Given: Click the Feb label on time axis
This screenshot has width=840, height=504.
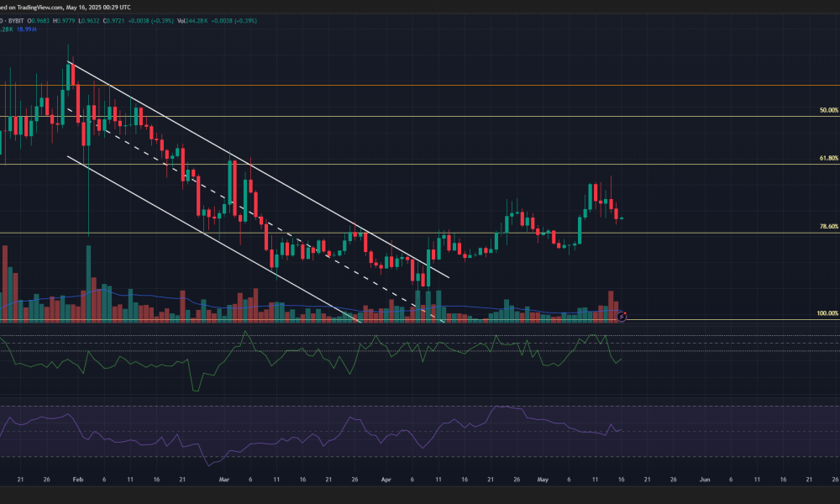Looking at the screenshot, I should click(x=77, y=480).
